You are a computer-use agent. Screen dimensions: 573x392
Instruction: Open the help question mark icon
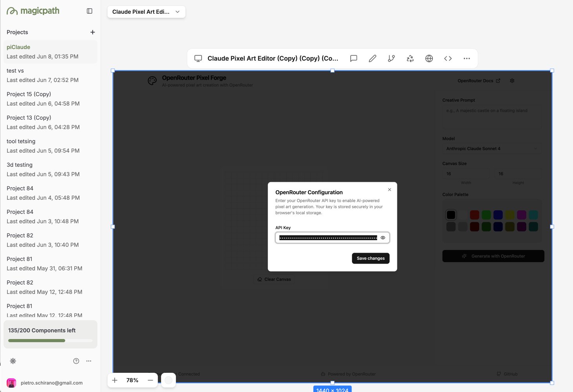(76, 361)
